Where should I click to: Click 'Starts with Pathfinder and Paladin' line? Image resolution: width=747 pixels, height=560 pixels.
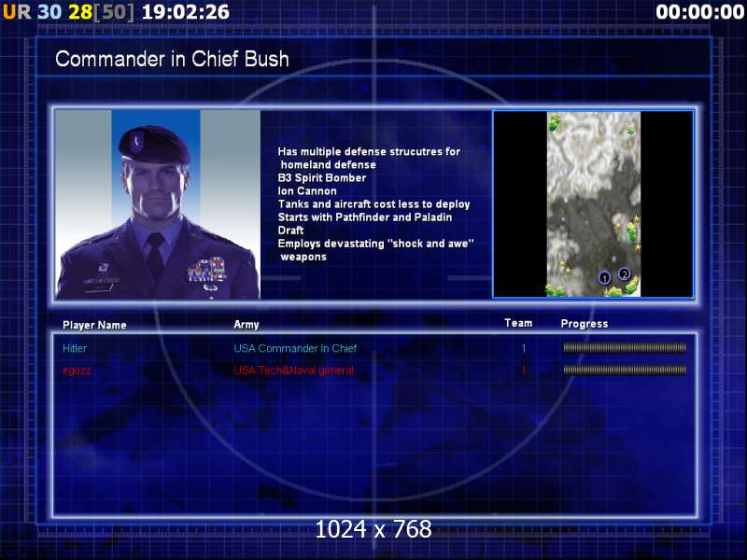[x=365, y=217]
